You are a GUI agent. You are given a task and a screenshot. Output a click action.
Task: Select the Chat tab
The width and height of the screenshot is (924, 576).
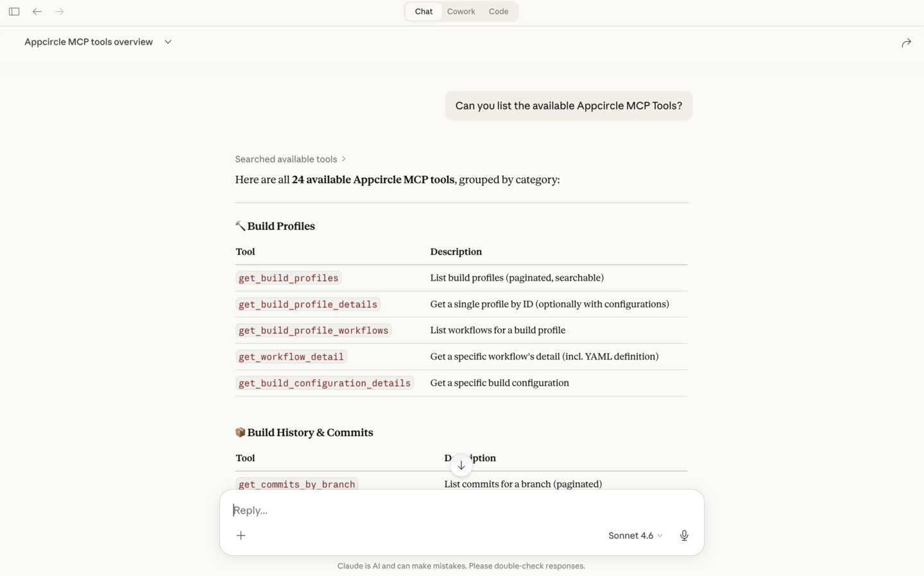(x=423, y=11)
